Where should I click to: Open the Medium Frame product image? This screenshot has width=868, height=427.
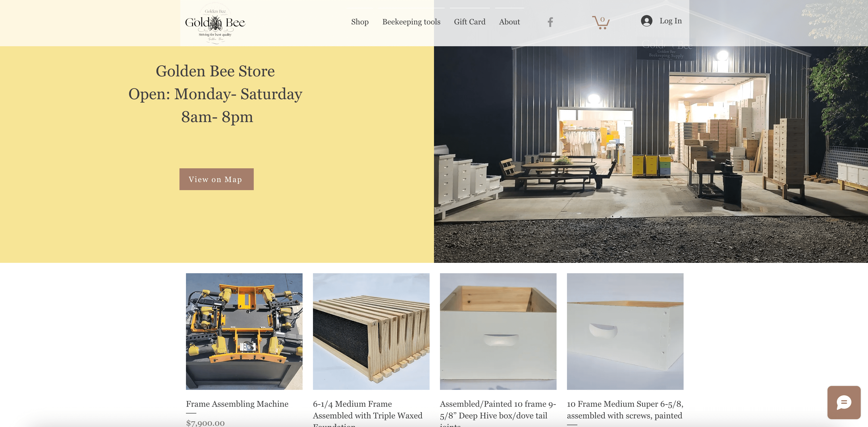tap(371, 331)
